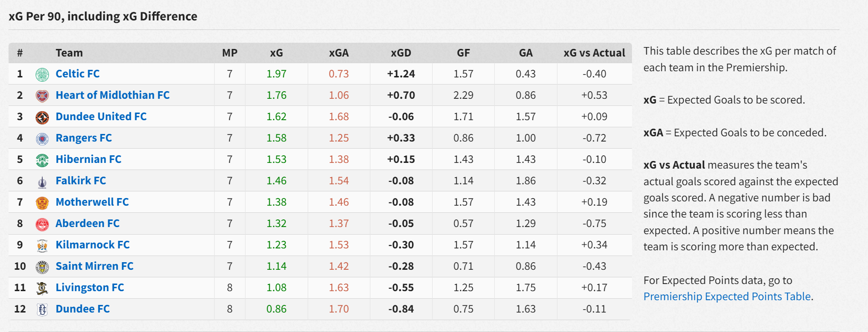Click the Hibernian FC crest icon
This screenshot has width=868, height=332.
[x=42, y=160]
